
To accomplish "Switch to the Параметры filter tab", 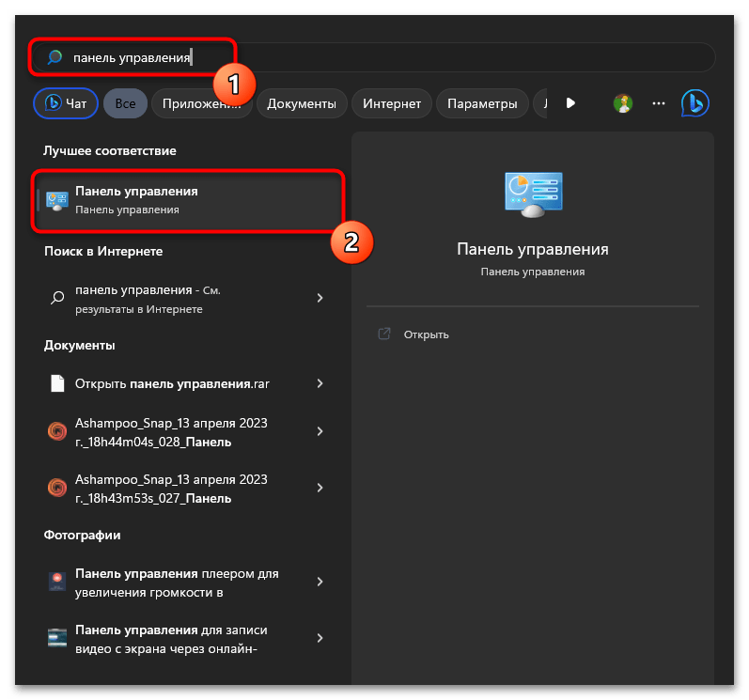I will [x=482, y=103].
